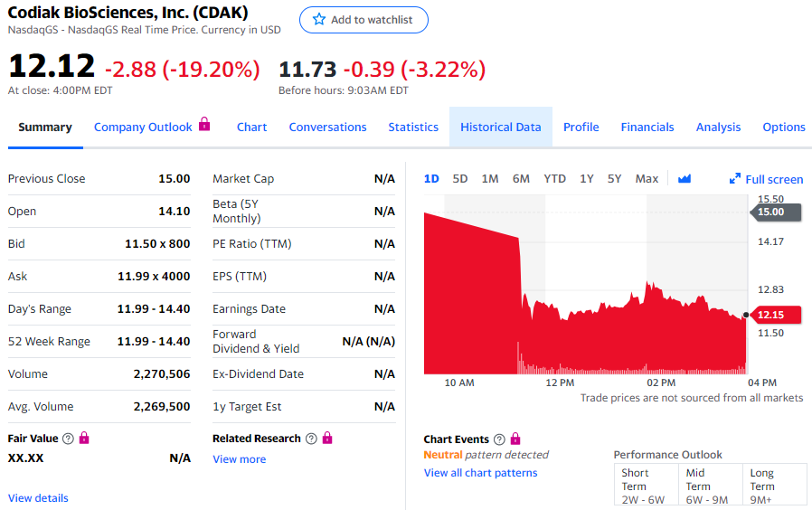Click the Earnings Date label
This screenshot has height=510, width=812.
(x=249, y=309)
